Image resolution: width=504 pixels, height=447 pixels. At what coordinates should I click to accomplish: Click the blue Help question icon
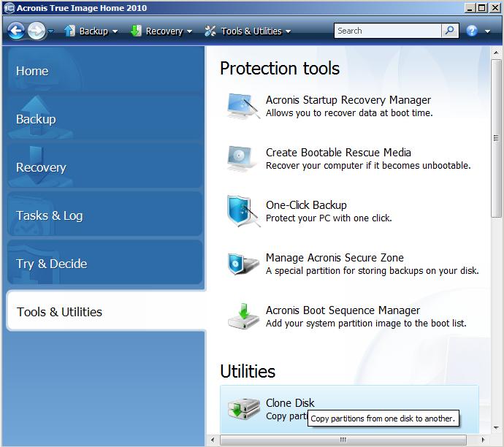click(x=472, y=31)
